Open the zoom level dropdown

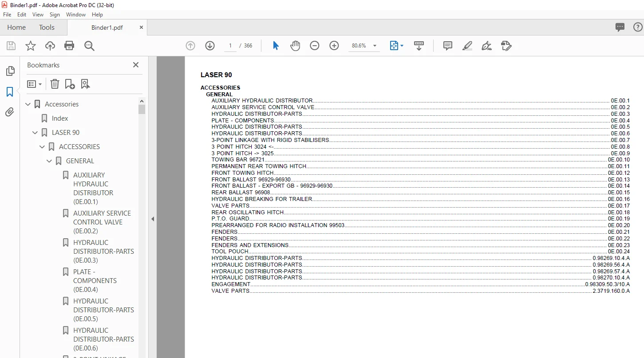coord(375,46)
